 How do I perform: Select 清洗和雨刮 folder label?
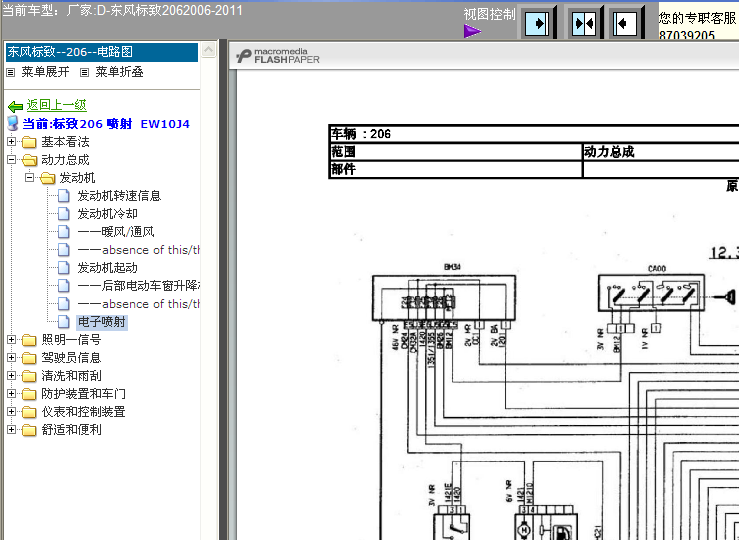click(x=71, y=376)
